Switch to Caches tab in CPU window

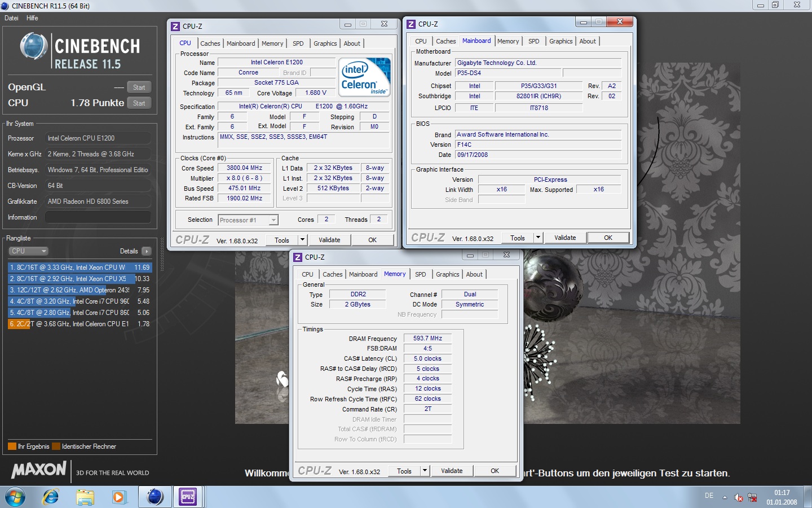210,43
